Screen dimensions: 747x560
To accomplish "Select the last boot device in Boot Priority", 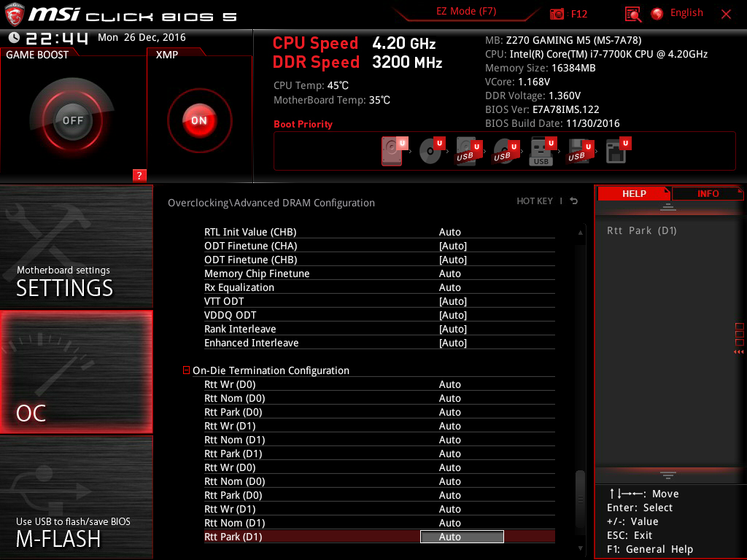I will (619, 151).
